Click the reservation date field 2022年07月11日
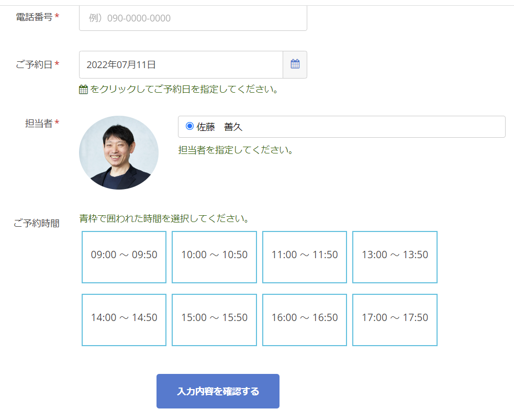 [x=181, y=64]
